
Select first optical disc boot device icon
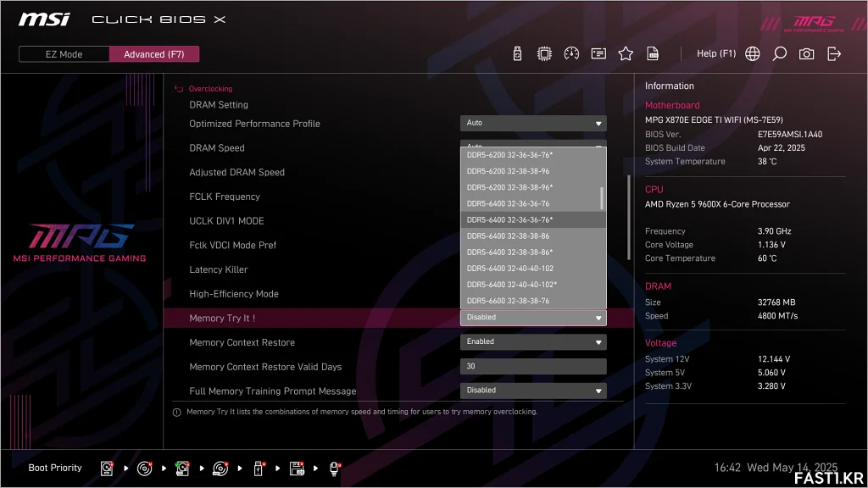pyautogui.click(x=144, y=468)
